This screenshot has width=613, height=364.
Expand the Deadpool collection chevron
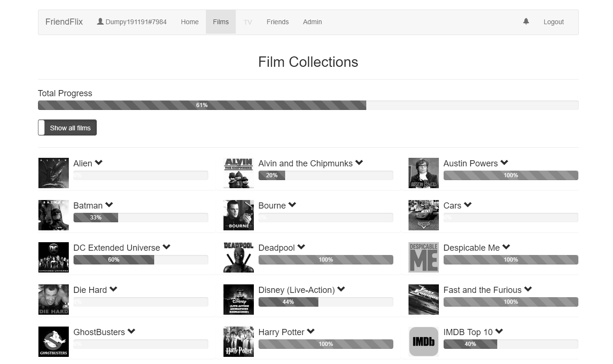point(301,247)
